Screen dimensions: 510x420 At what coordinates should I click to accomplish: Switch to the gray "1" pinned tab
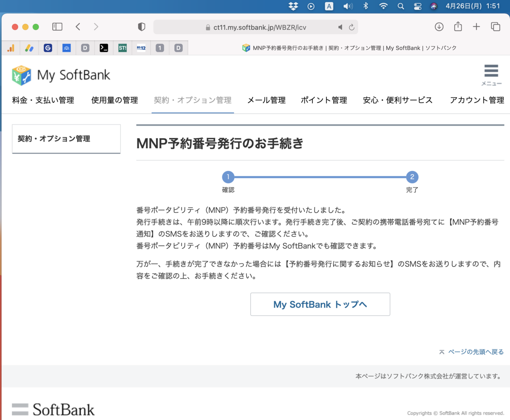(x=160, y=48)
